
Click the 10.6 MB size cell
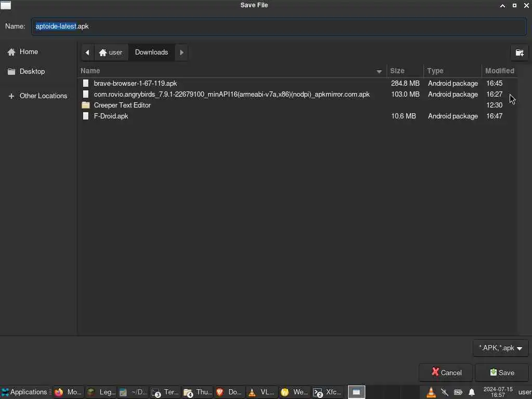click(403, 116)
